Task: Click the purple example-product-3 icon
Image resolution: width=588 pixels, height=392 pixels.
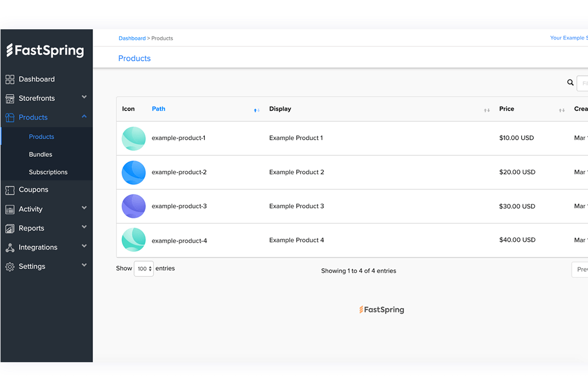Action: pos(134,206)
